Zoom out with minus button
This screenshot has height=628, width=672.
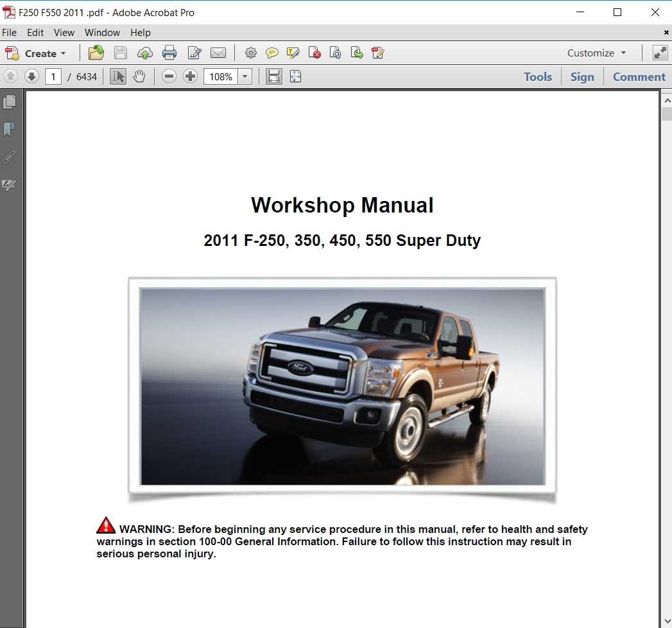click(169, 76)
